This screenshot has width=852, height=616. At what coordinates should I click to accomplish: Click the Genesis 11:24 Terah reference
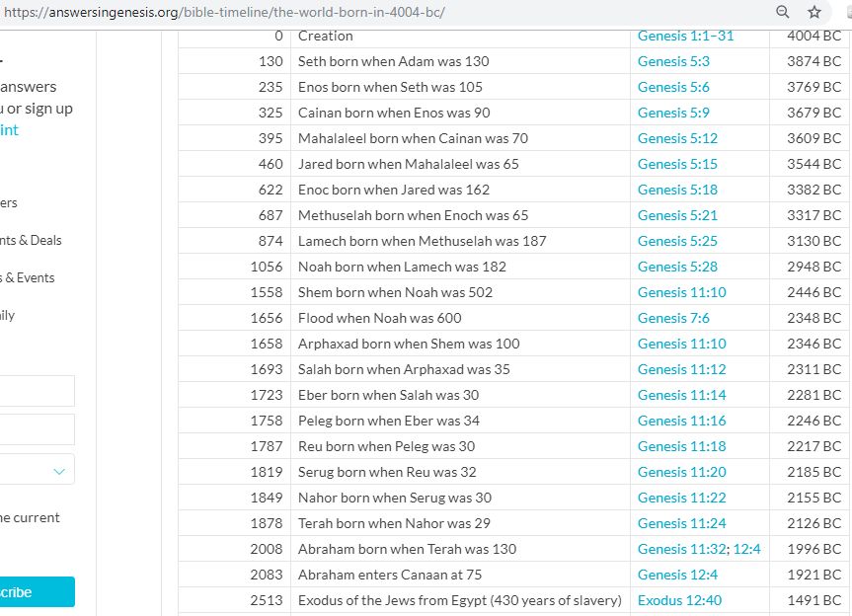[x=681, y=523]
